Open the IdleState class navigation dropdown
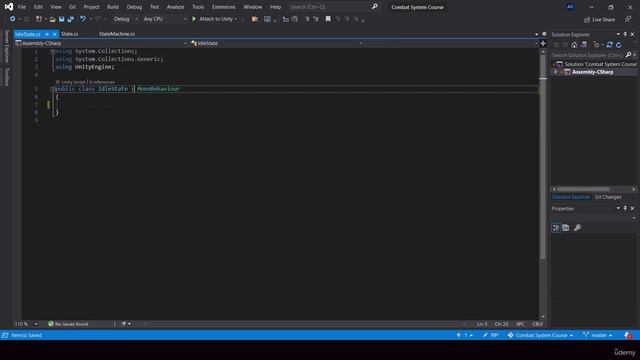This screenshot has height=360, width=640. pyautogui.click(x=276, y=43)
